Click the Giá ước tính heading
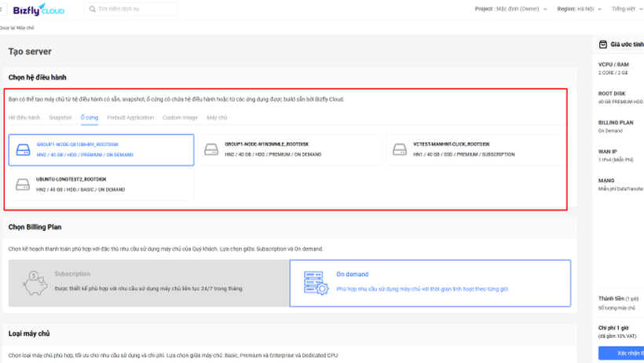 (628, 45)
